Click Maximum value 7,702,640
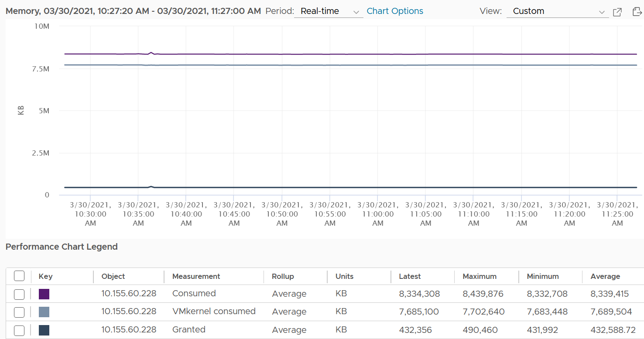The width and height of the screenshot is (644, 339). coord(483,312)
